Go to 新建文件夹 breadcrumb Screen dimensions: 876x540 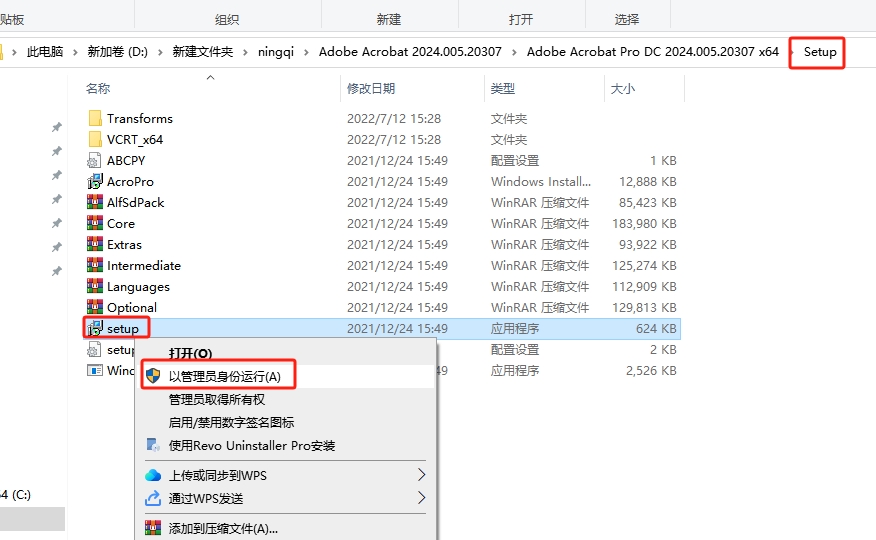203,52
